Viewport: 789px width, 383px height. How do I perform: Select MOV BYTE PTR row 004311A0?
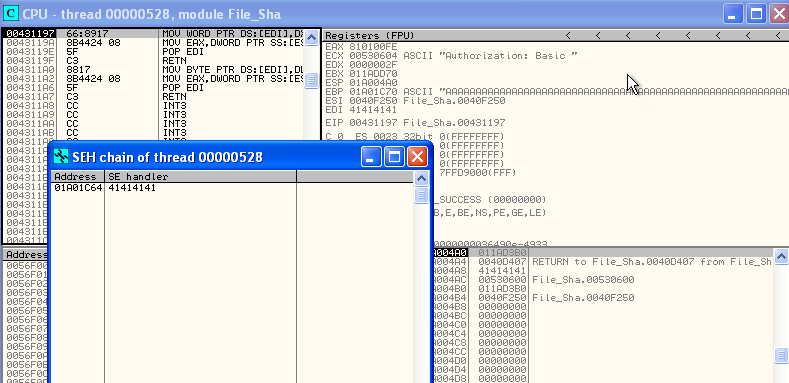coord(153,69)
